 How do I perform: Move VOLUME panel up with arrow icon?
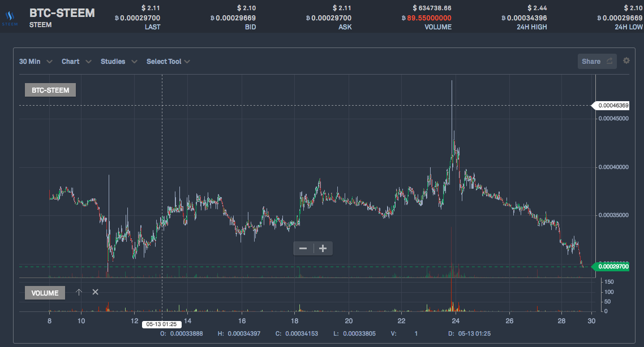(x=79, y=292)
